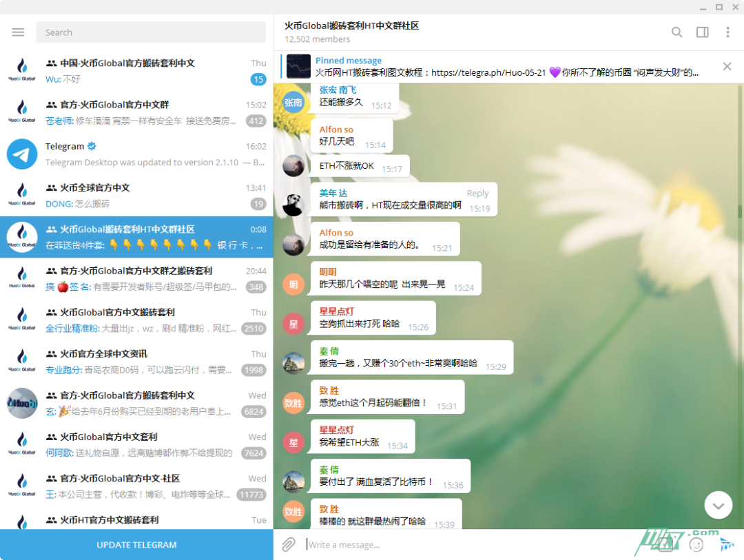This screenshot has height=560, width=744.
Task: Click the pinned message thumbnail image
Action: [299, 66]
